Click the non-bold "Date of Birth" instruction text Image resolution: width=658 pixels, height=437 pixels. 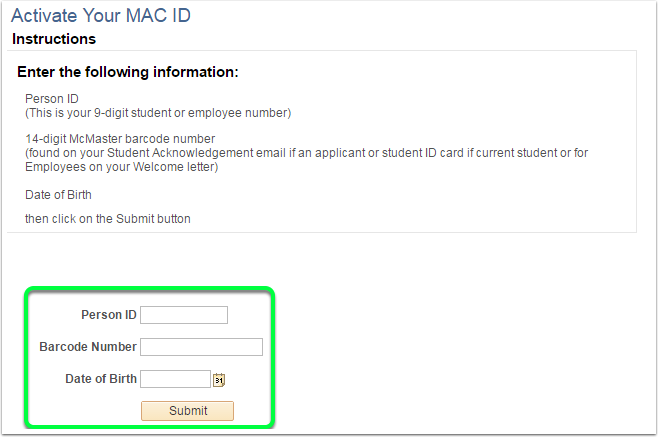pos(58,195)
